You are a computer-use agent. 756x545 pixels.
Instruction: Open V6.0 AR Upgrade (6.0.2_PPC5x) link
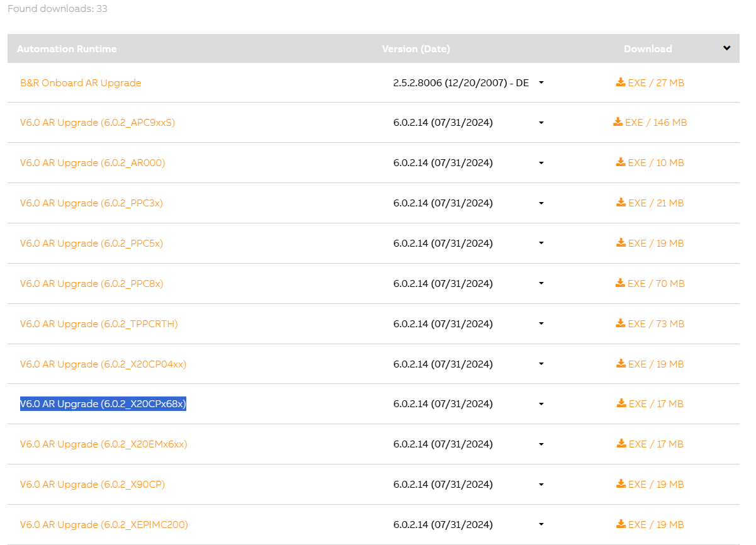tap(91, 243)
